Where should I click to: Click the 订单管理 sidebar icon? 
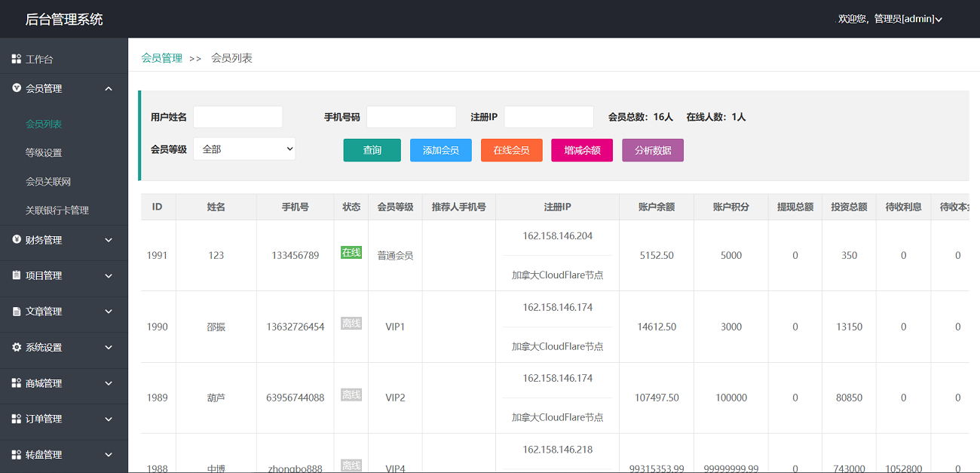click(17, 419)
